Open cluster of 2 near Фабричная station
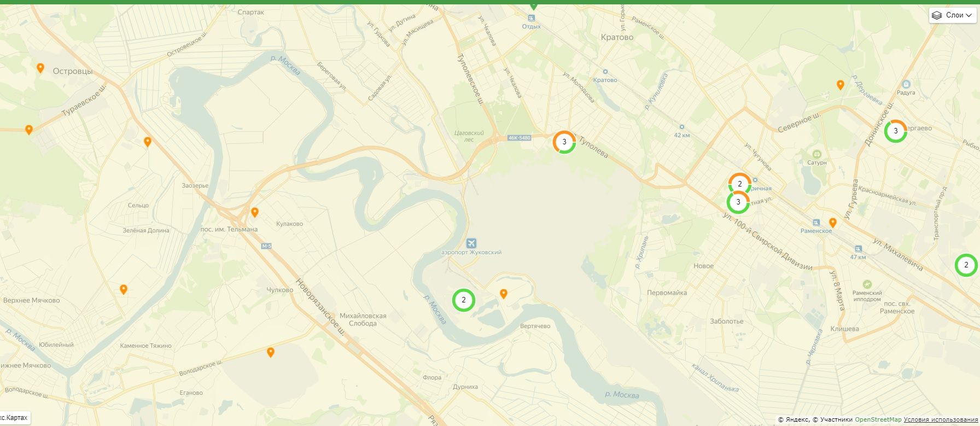980x426 pixels. pos(740,183)
